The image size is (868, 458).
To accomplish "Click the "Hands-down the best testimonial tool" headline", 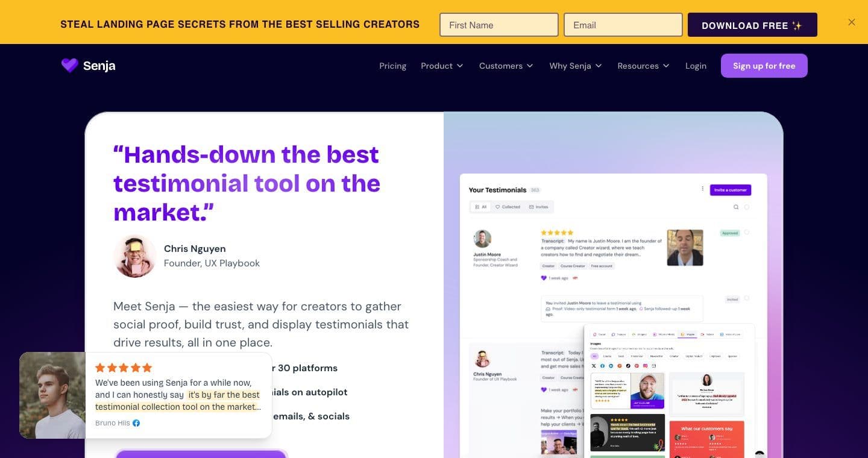I will 247,183.
